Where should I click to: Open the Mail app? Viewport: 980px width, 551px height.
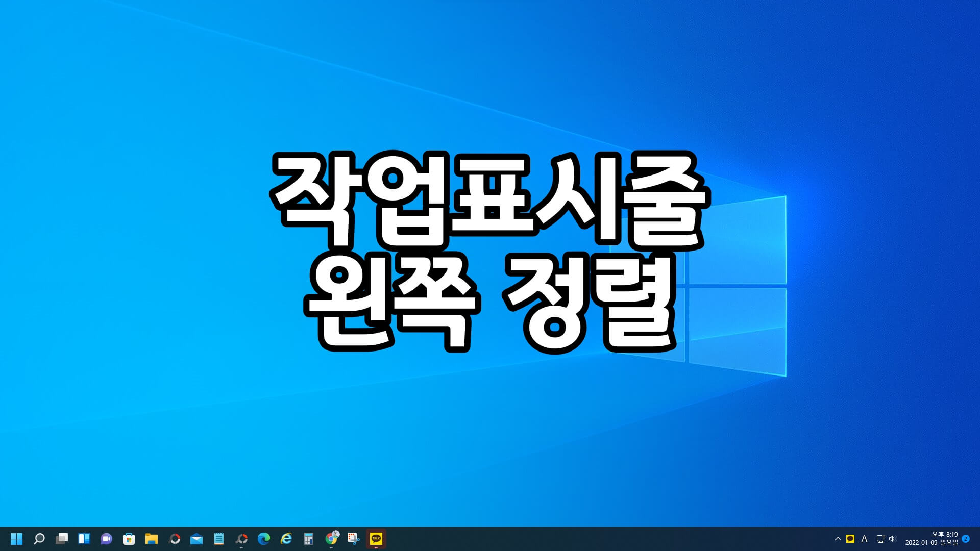tap(196, 538)
